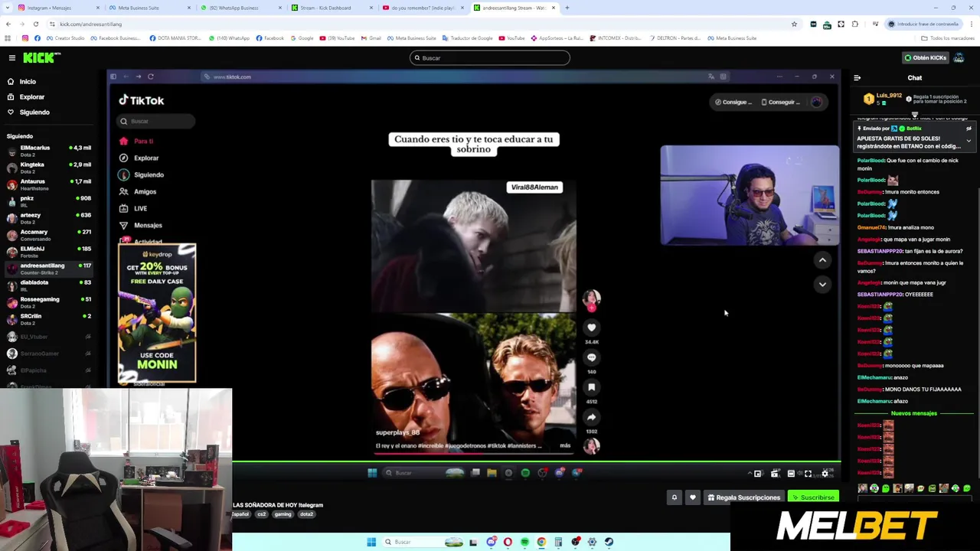
Task: Select the ELMichiJ followed channel
Action: [47, 252]
